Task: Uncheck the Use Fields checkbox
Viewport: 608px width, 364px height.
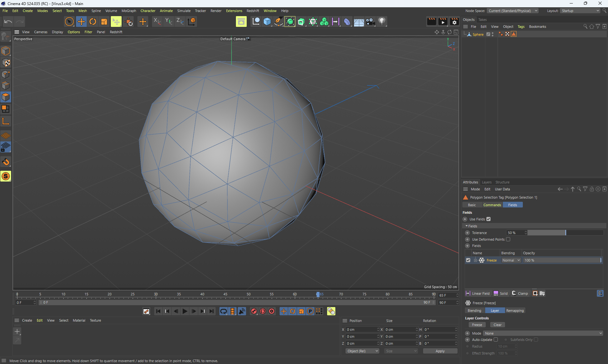Action: point(489,219)
